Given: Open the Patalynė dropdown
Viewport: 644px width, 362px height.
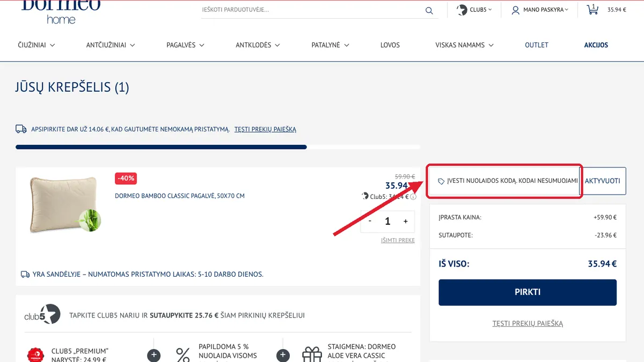Looking at the screenshot, I should 331,45.
